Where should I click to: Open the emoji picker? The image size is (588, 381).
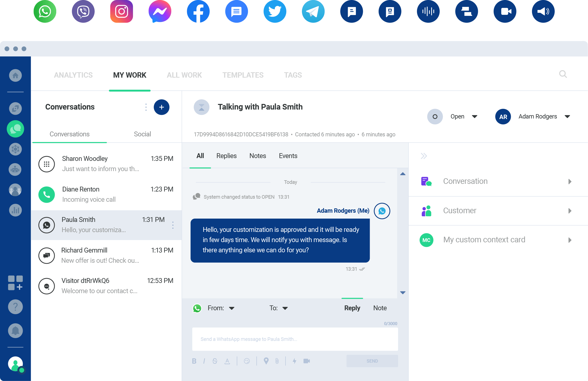pyautogui.click(x=247, y=361)
